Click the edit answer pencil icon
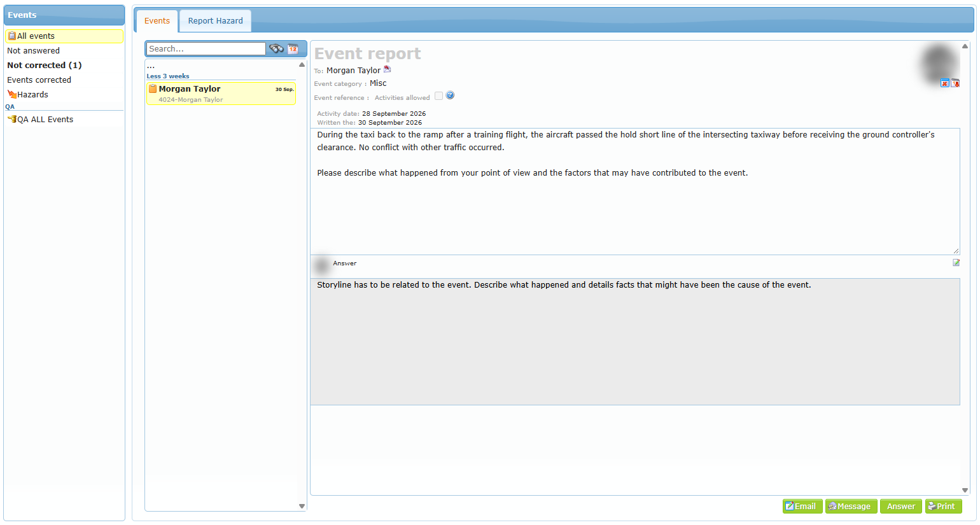The image size is (980, 525). click(x=956, y=263)
